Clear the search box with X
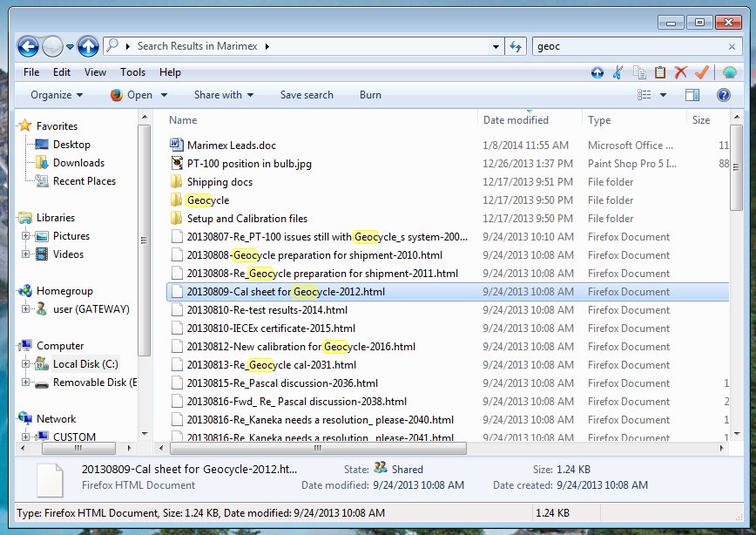The width and height of the screenshot is (756, 535). tap(732, 46)
